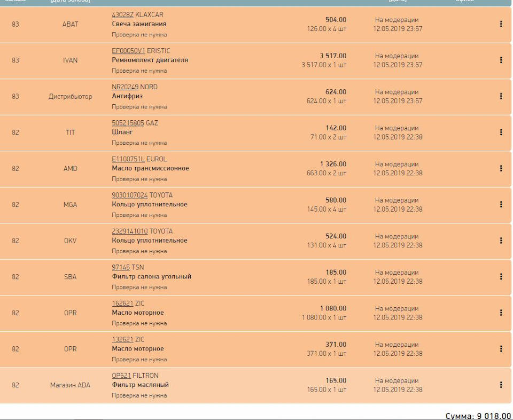Click quantity line 126.00 x 4 шт

(327, 29)
